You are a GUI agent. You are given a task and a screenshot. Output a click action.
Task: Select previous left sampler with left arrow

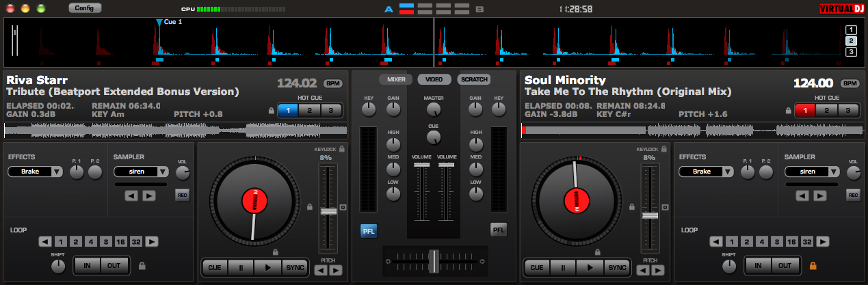[131, 196]
